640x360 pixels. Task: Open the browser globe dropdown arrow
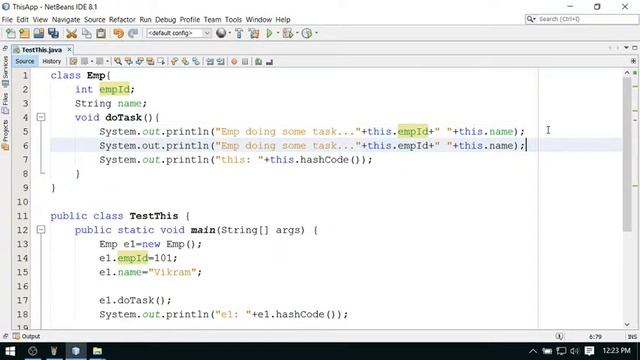click(229, 33)
